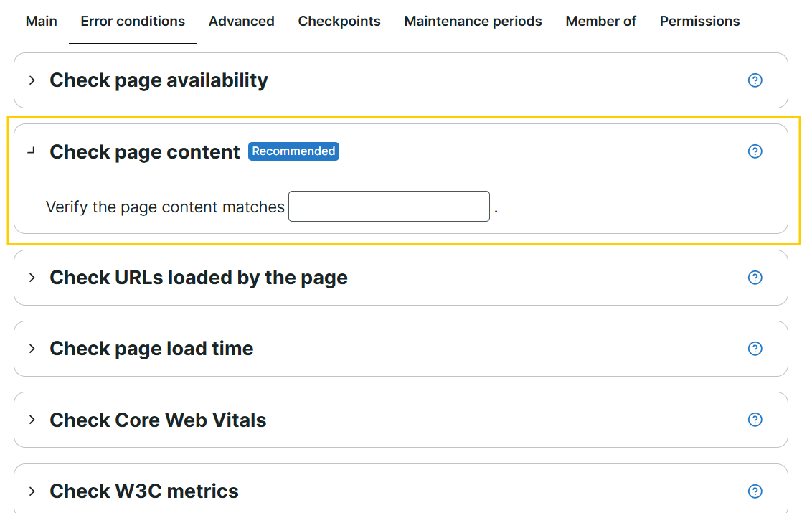Expand Check Core Web Vitals chevron
The height and width of the screenshot is (513, 812).
(x=32, y=420)
